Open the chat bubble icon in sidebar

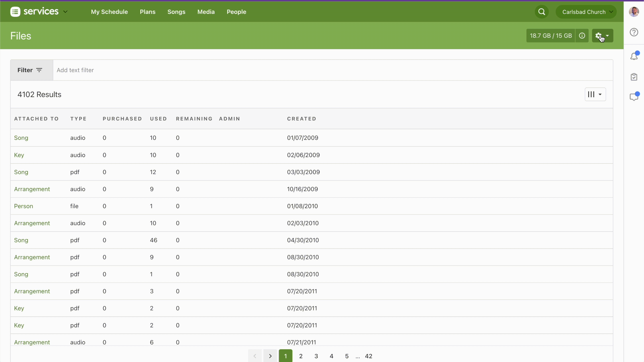click(x=634, y=97)
